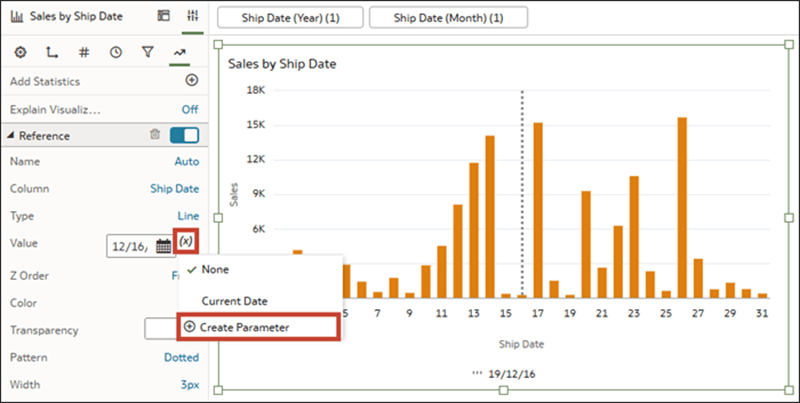Open the Values hash tab icon
This screenshot has height=403, width=800.
pyautogui.click(x=84, y=52)
